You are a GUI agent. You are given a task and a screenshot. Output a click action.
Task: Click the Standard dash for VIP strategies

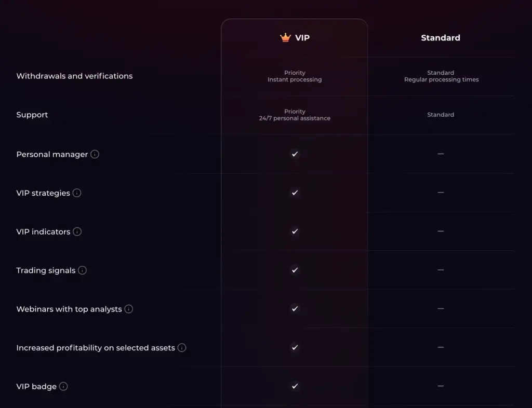441,193
